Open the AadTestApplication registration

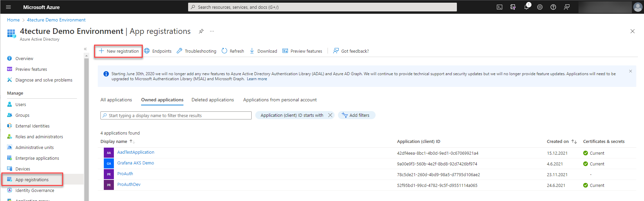136,152
